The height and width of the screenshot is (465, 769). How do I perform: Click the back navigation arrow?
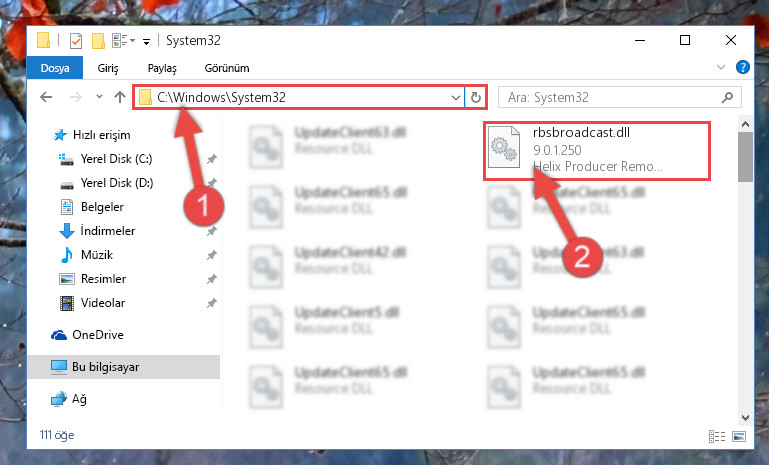(x=46, y=97)
